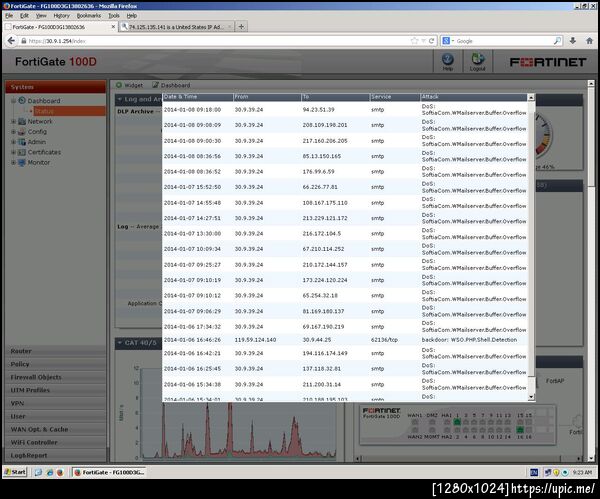
Task: Open new tab with plus button
Action: pos(241,26)
